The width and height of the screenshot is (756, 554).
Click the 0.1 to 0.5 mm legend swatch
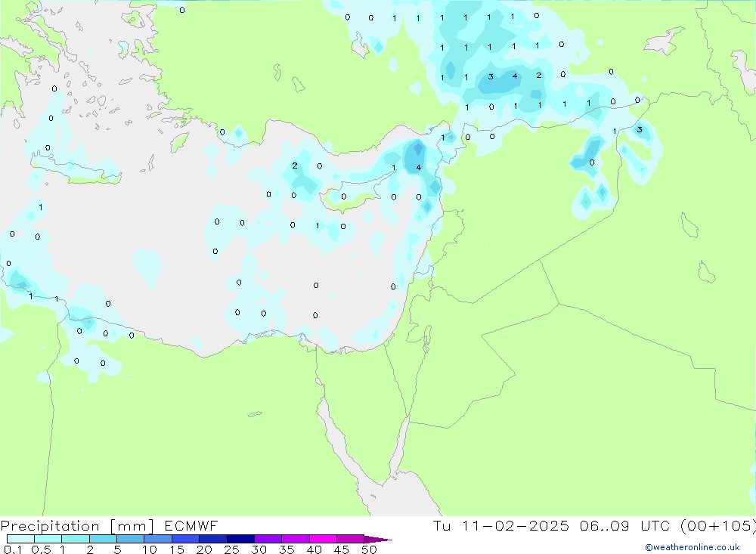click(20, 539)
